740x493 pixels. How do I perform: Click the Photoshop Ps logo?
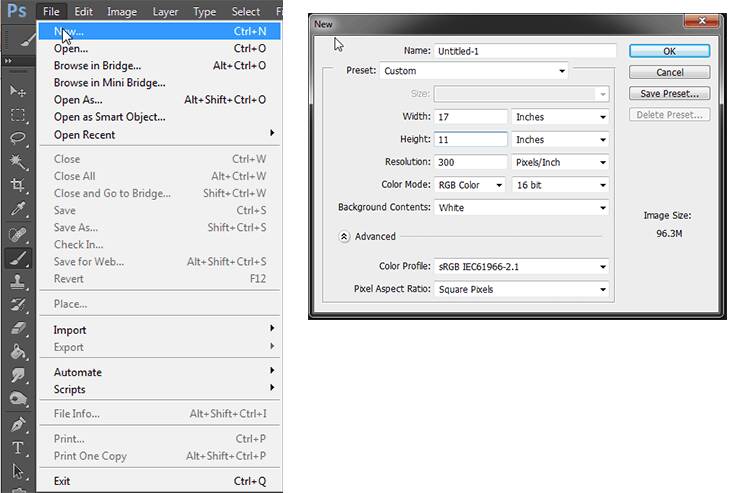(17, 10)
